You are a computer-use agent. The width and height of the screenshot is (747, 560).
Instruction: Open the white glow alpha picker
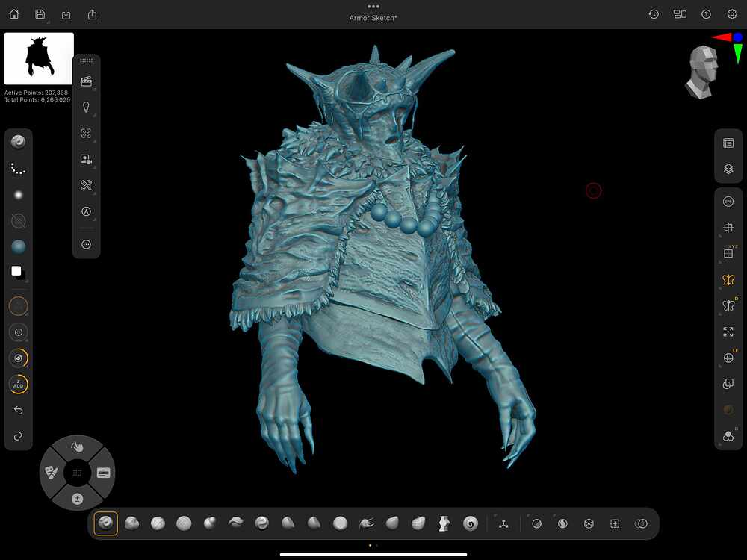[x=18, y=195]
